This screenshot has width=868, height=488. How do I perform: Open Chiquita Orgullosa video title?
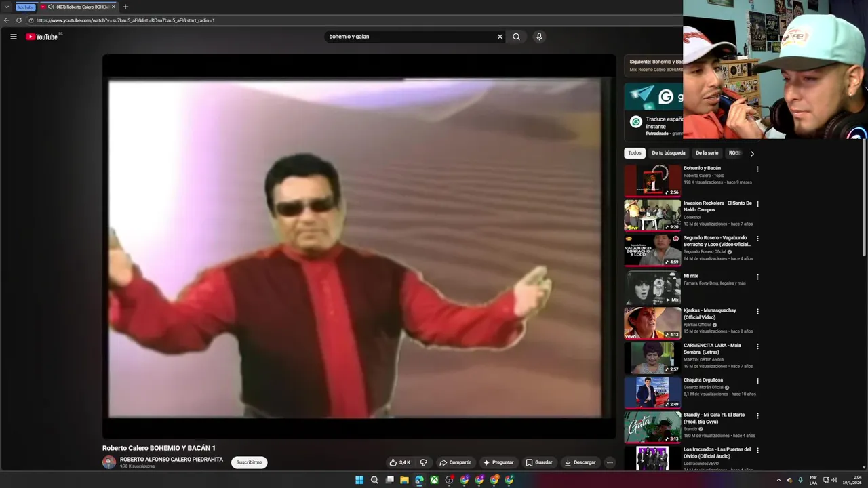click(x=703, y=380)
